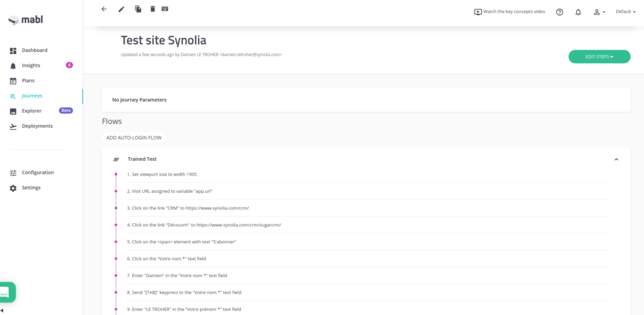The image size is (644, 315).
Task: Open Insights in sidebar
Action: coord(31,65)
